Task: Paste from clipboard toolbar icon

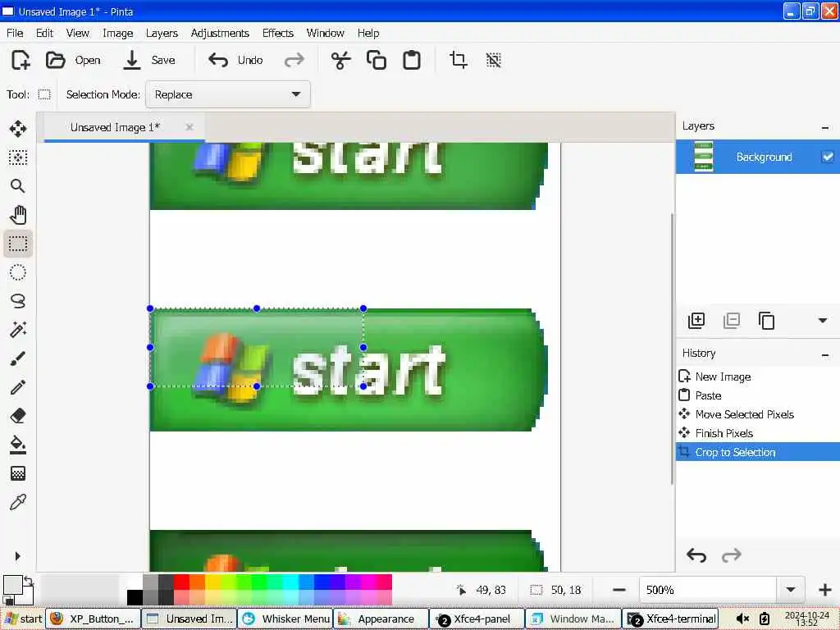Action: (412, 60)
